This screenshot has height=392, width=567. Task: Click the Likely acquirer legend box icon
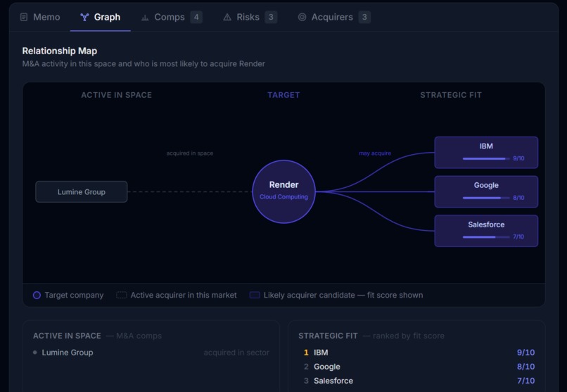255,295
